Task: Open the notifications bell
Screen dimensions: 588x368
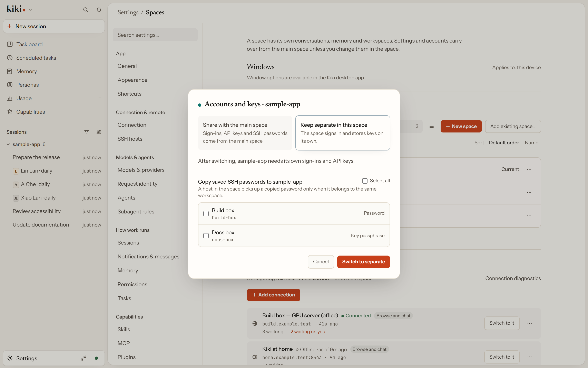Action: tap(99, 10)
